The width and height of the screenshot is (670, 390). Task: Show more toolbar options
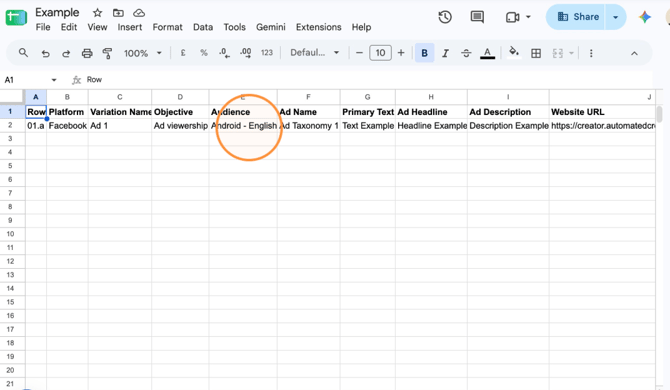coord(591,53)
